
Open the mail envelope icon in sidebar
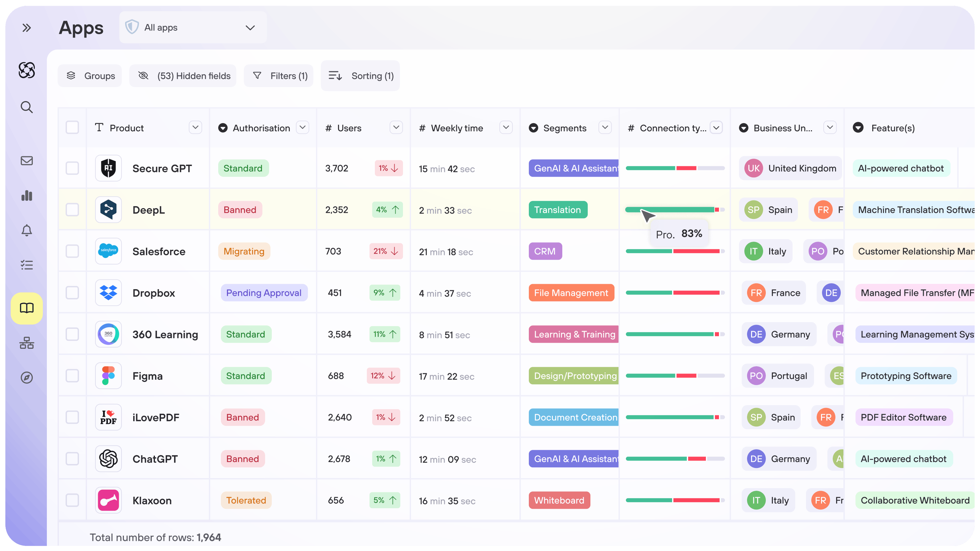(26, 161)
